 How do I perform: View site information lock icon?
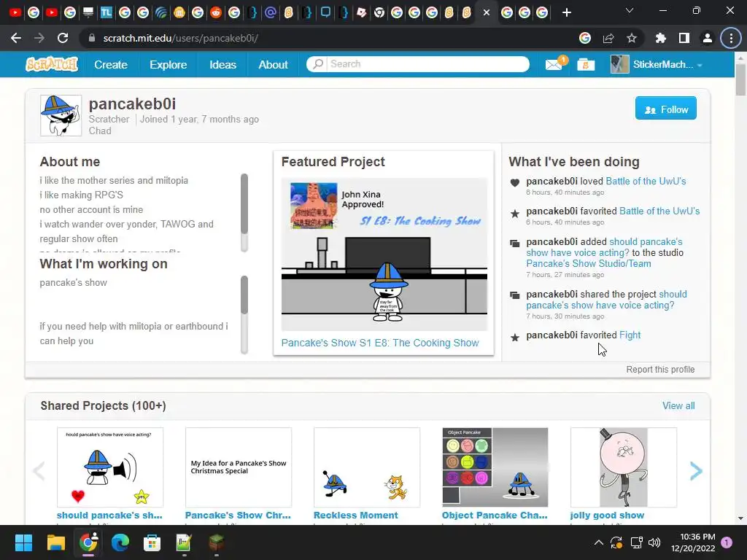(92, 38)
